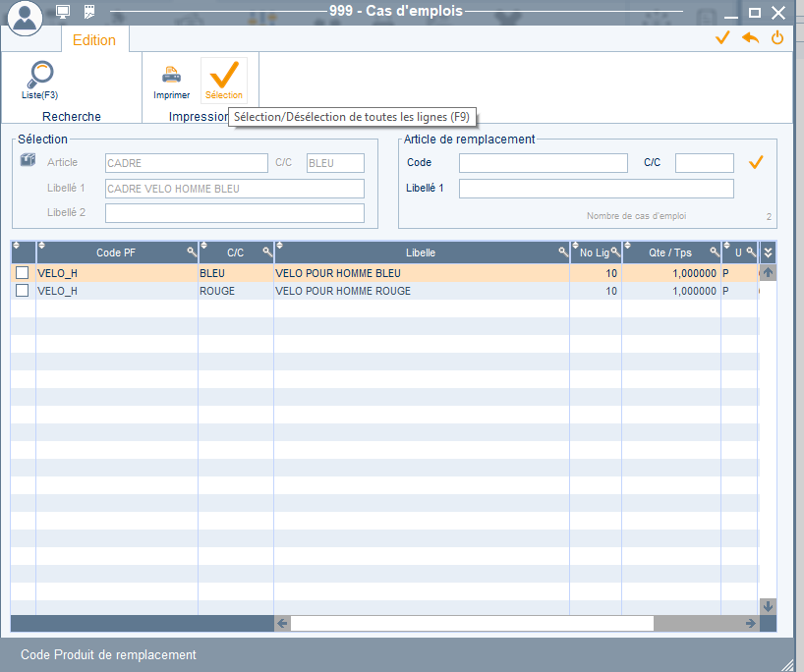
Task: Select the VELO POUR HOMME BLEU label cell
Action: coord(421,273)
